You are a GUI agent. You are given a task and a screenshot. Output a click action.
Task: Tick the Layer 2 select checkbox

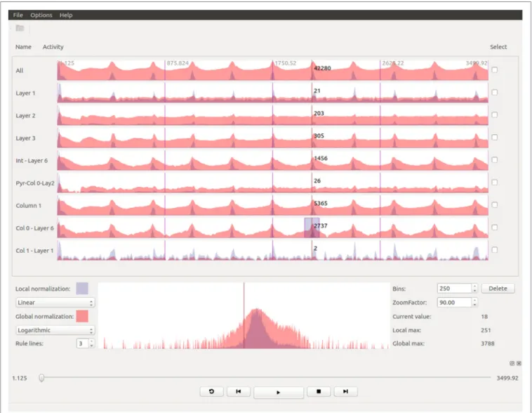pyautogui.click(x=495, y=114)
